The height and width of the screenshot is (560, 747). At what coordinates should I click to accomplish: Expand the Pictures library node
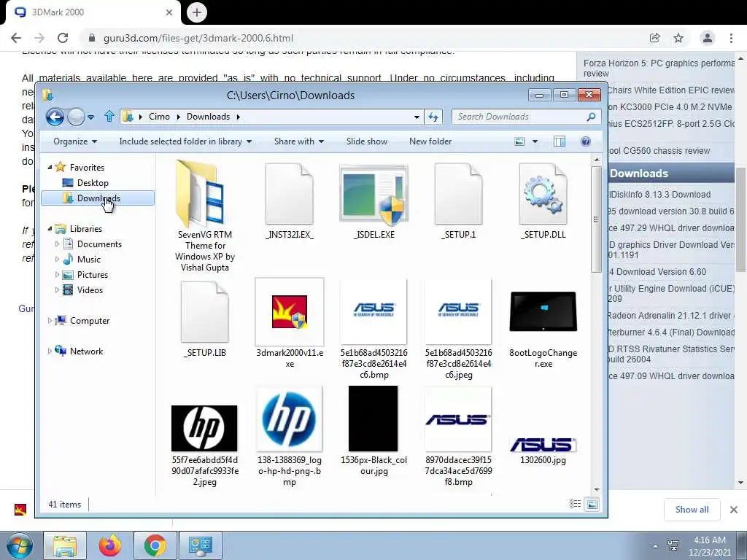tap(57, 274)
